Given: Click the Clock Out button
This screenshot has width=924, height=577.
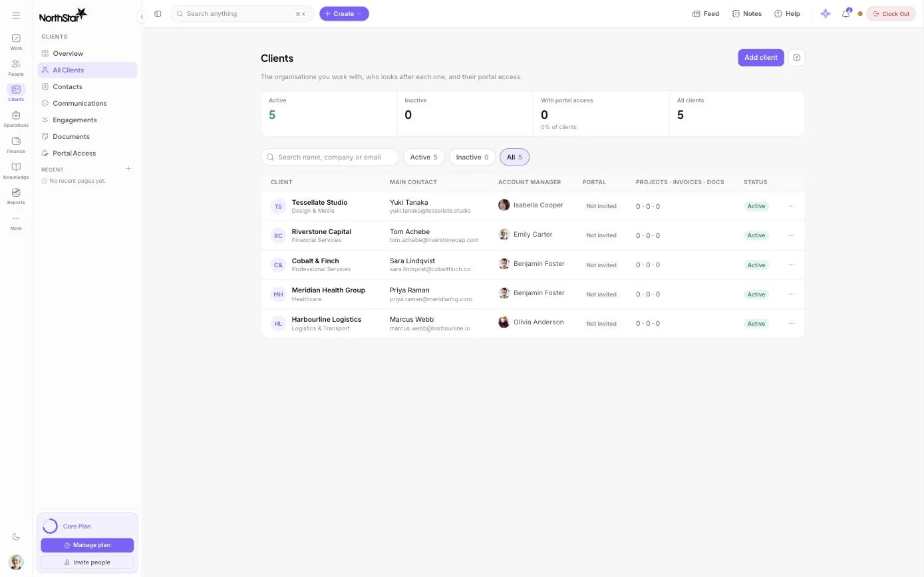Looking at the screenshot, I should point(891,13).
